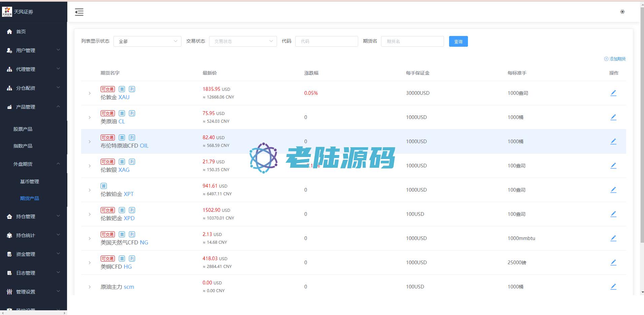644x315 pixels.
Task: Open 股票产品 in the sidebar
Action: click(23, 129)
